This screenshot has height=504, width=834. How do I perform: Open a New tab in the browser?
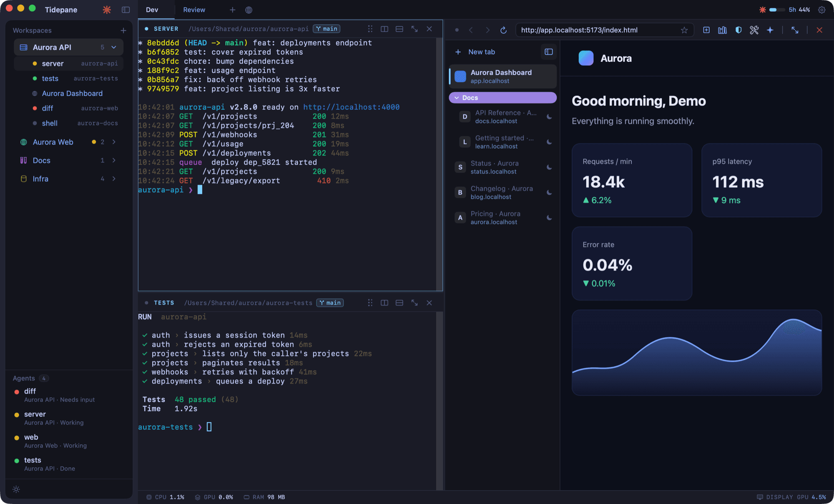(x=475, y=52)
